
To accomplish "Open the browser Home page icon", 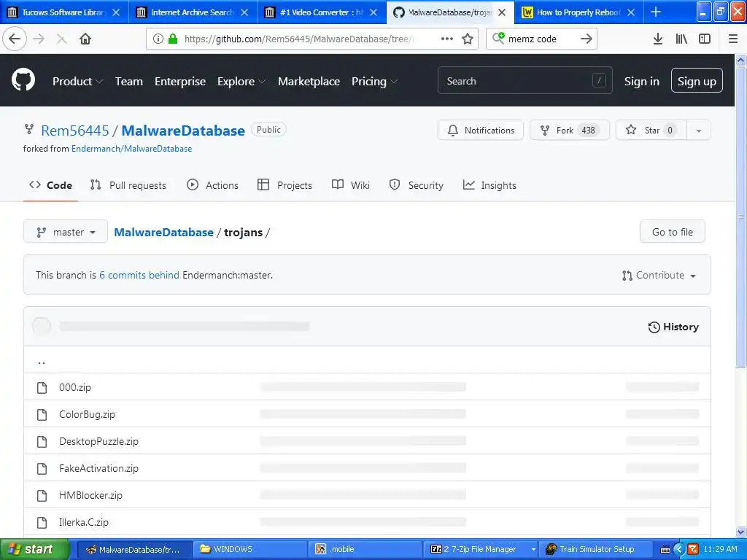I will tap(85, 39).
